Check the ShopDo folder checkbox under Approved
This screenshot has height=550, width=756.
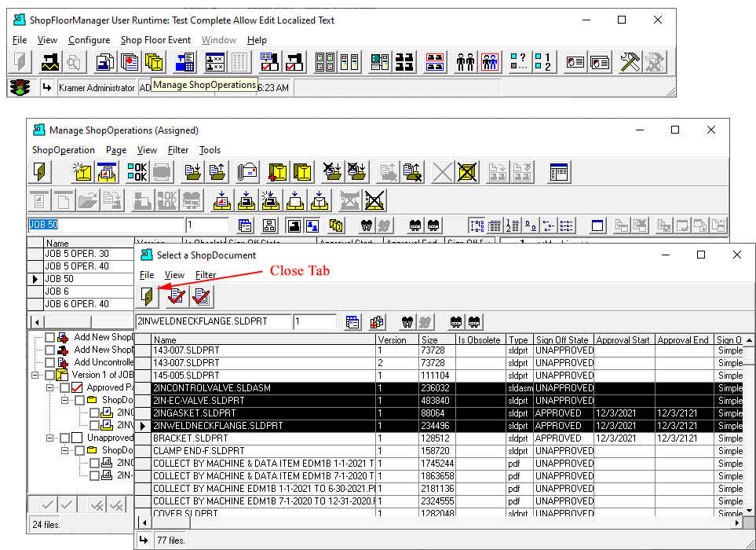point(79,400)
